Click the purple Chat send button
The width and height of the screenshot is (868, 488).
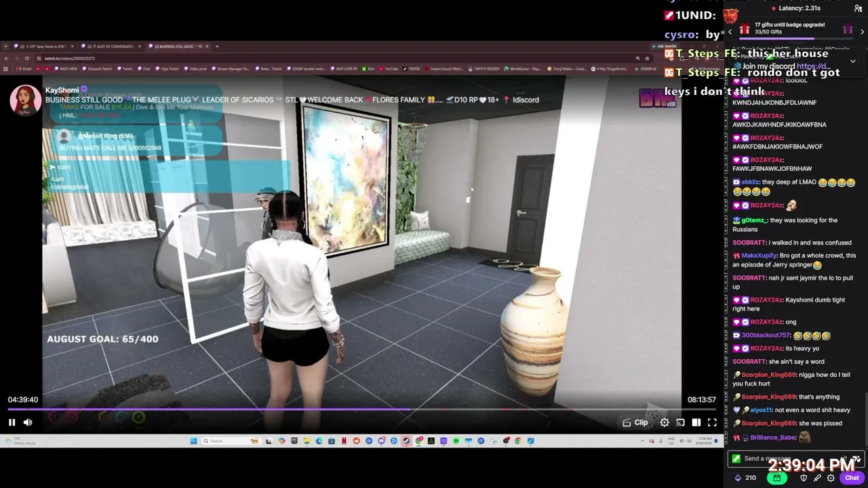852,478
